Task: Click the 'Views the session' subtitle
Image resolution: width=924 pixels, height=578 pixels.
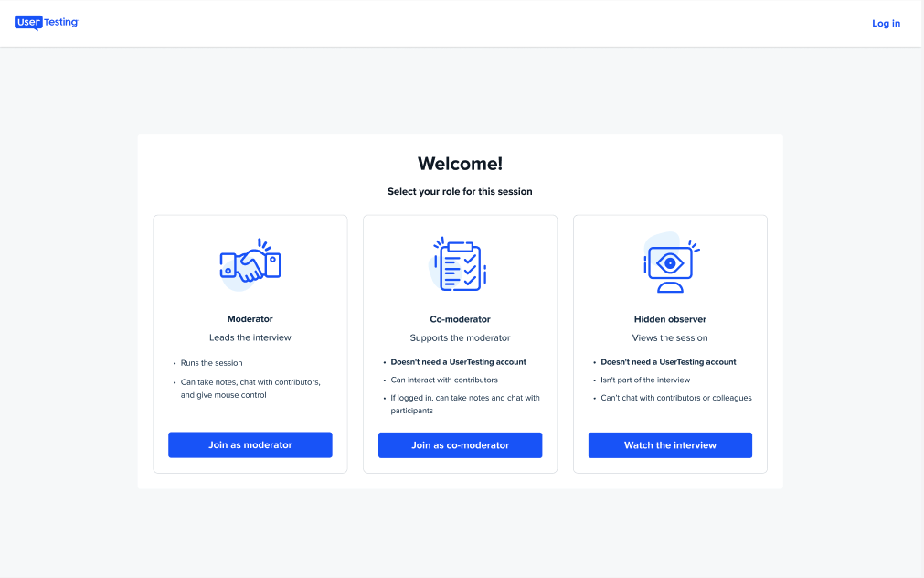Action: click(x=670, y=337)
